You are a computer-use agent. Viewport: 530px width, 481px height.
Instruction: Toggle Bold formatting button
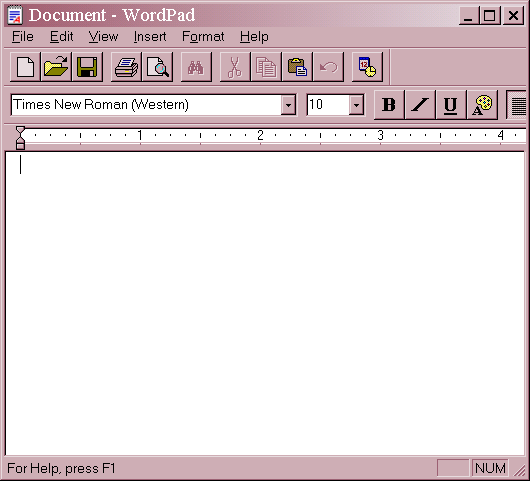tap(389, 105)
